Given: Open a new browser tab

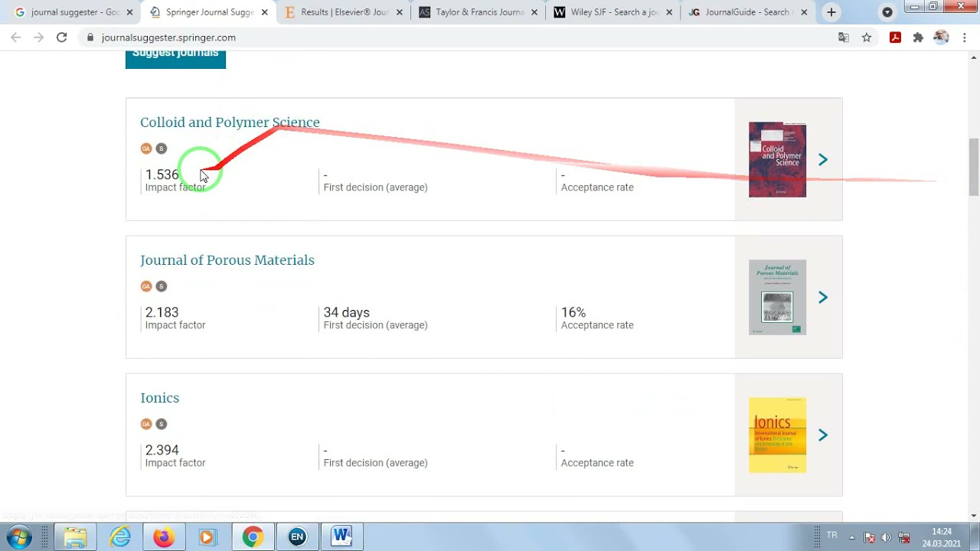Looking at the screenshot, I should coord(831,12).
